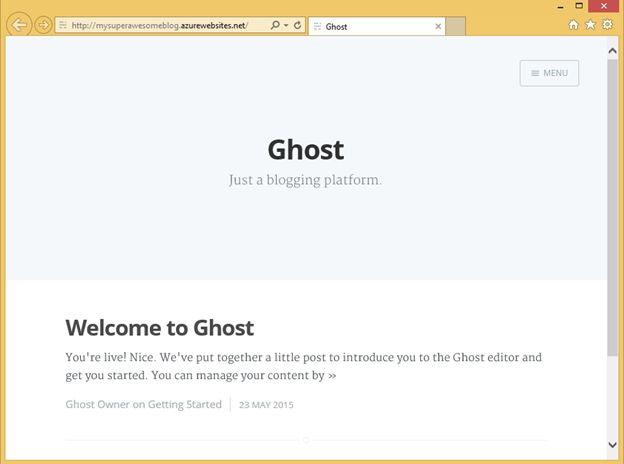The image size is (624, 464).
Task: Go forward with the browser forward arrow
Action: [x=43, y=25]
